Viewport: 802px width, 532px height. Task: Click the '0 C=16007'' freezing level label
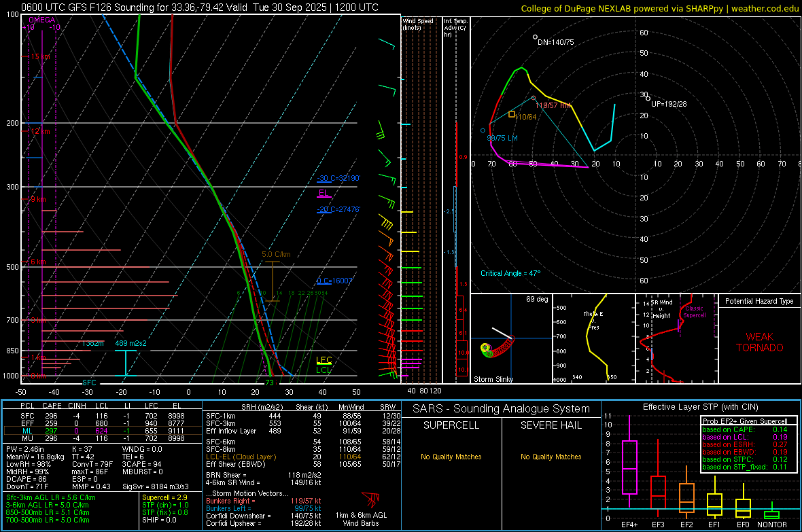coord(335,281)
